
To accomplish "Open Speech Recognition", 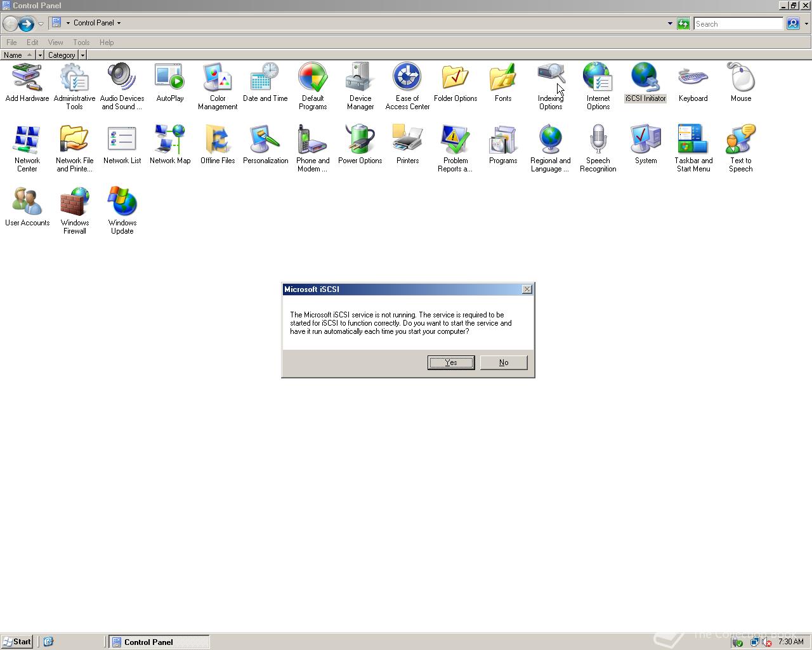I will (598, 149).
